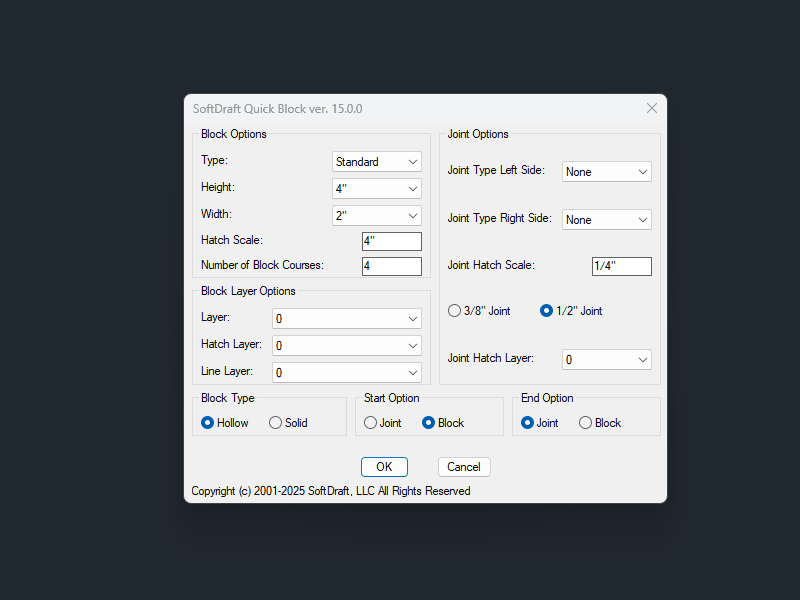The image size is (800, 600).
Task: Click inside the Hatch Scale field
Action: tap(391, 240)
